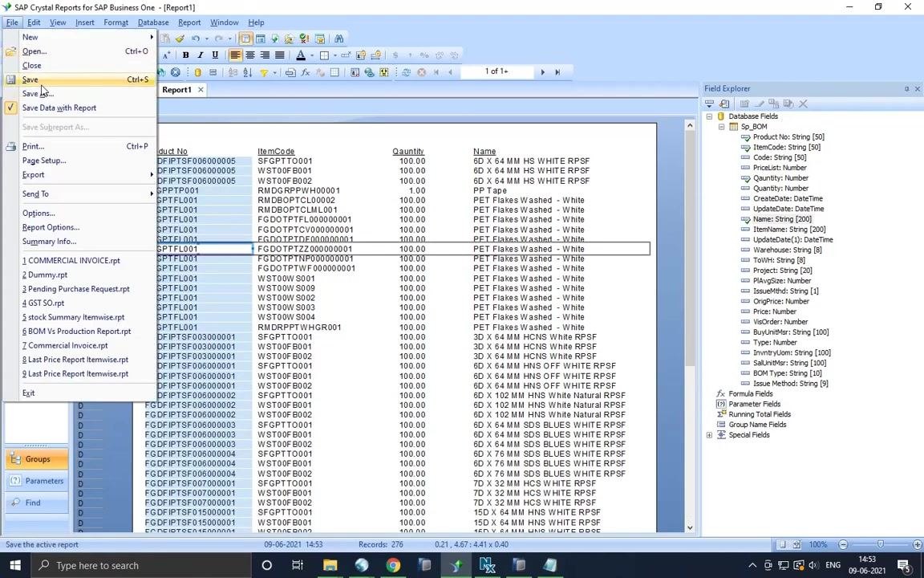Jump to last page arrow
The image size is (924, 578).
pos(557,72)
